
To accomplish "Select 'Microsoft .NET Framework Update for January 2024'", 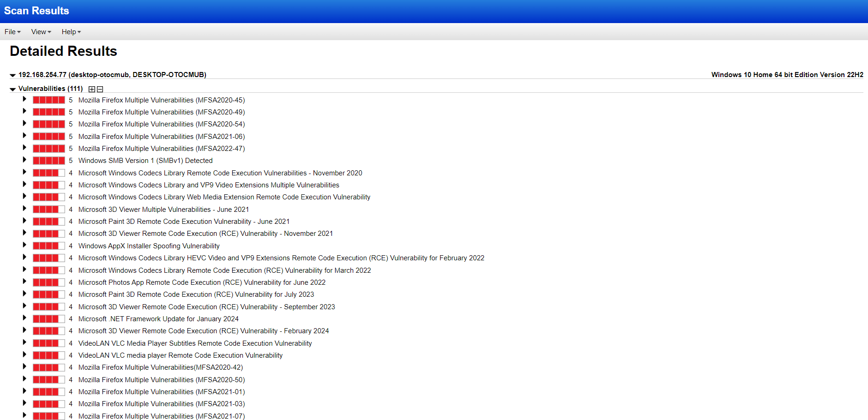I will (x=158, y=319).
